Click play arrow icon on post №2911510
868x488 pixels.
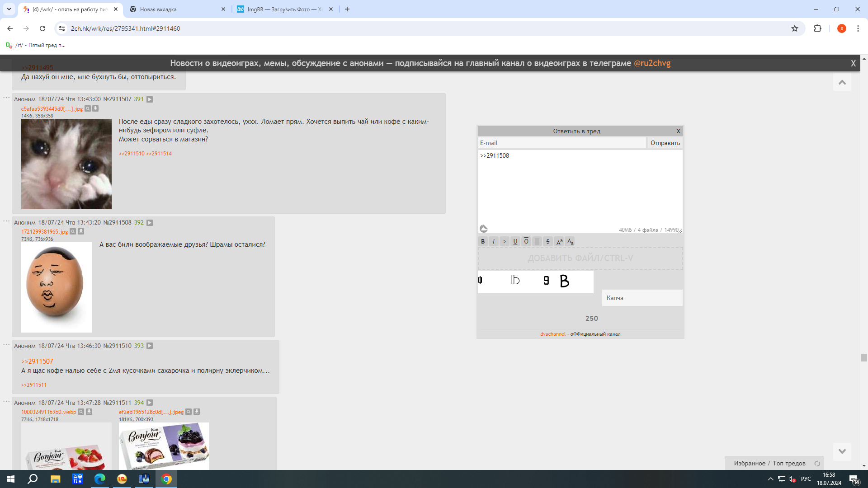150,346
